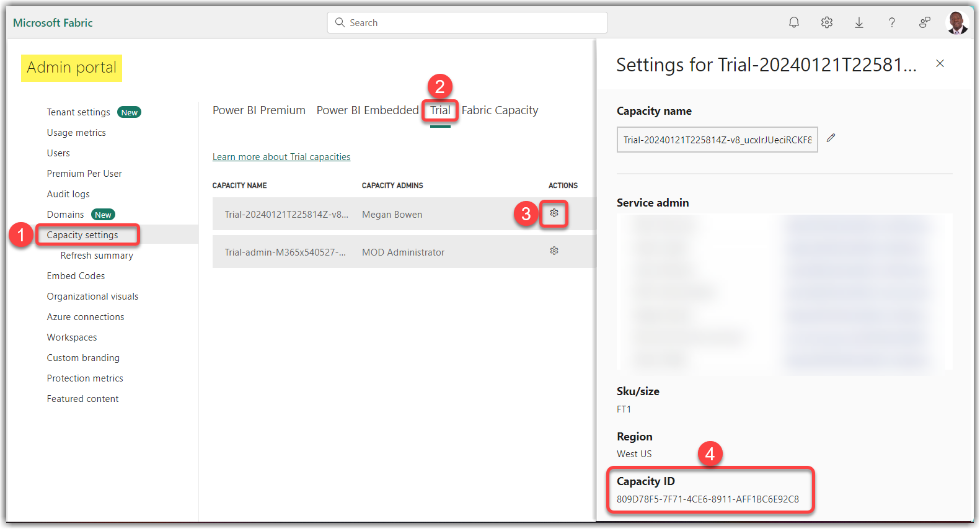Open the user profile avatar
Screen dimensions: 980x531
956,23
